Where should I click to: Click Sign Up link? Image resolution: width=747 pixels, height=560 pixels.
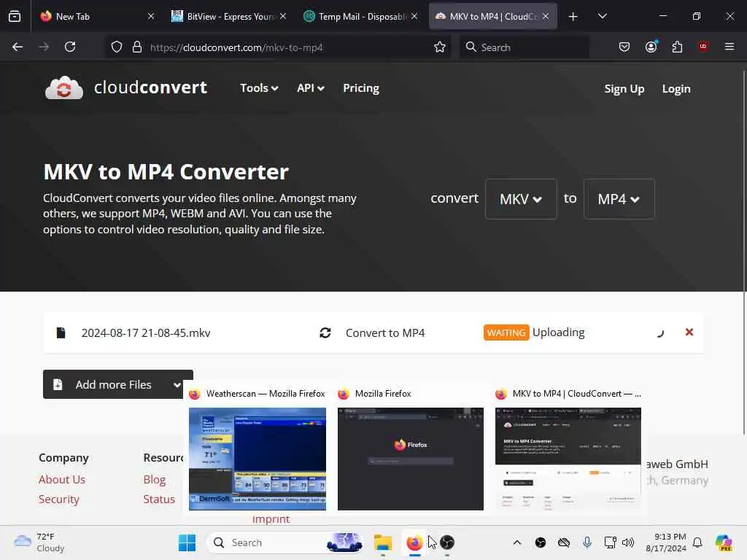(x=624, y=88)
